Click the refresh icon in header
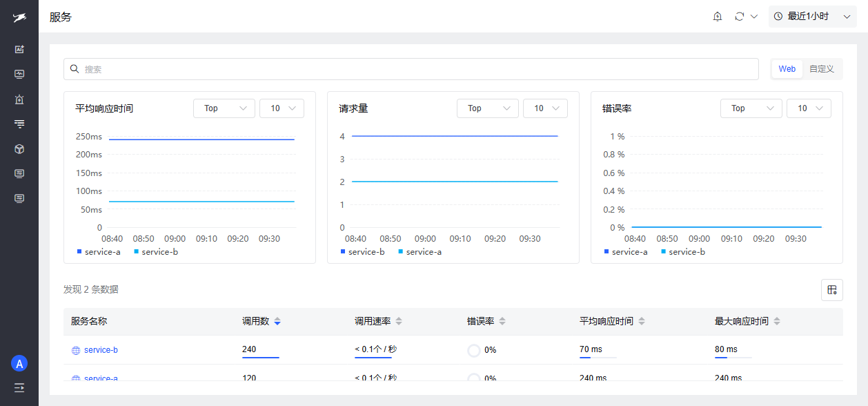868x406 pixels. click(x=740, y=17)
